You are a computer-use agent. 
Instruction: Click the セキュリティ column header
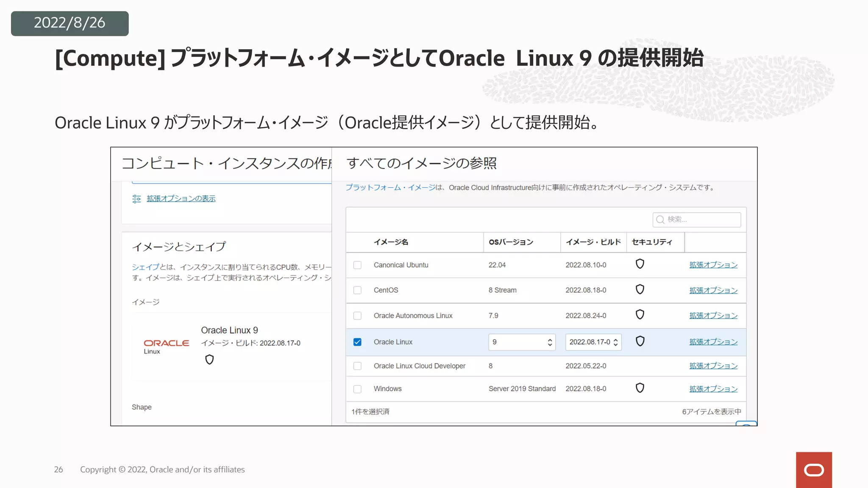coord(652,242)
